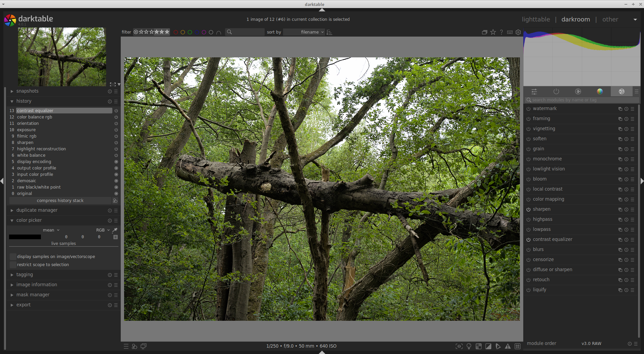644x354 pixels.
Task: Open module groups presets menu
Action: [636, 91]
